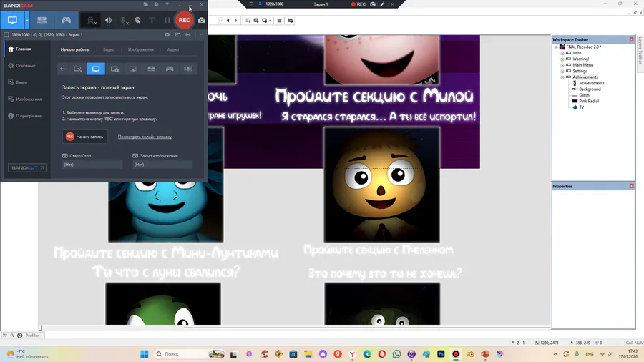Click Начать запись button
The image size is (644, 362).
point(85,137)
